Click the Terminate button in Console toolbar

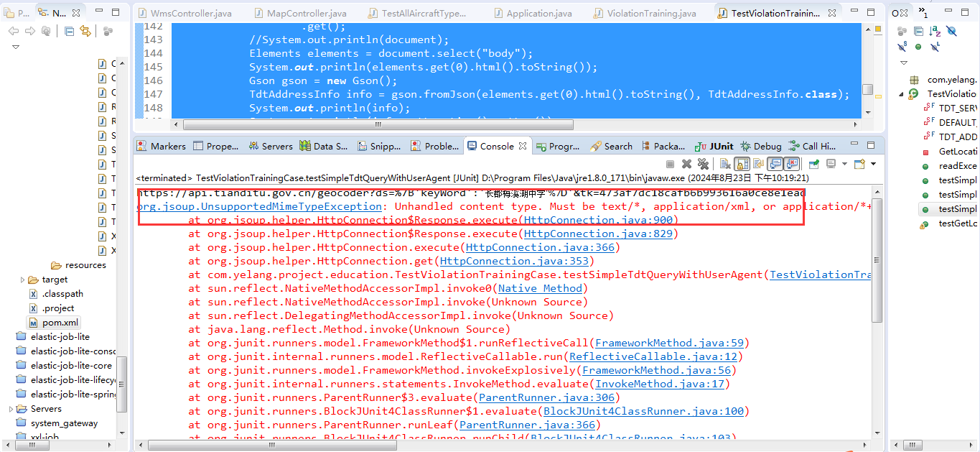[x=670, y=164]
